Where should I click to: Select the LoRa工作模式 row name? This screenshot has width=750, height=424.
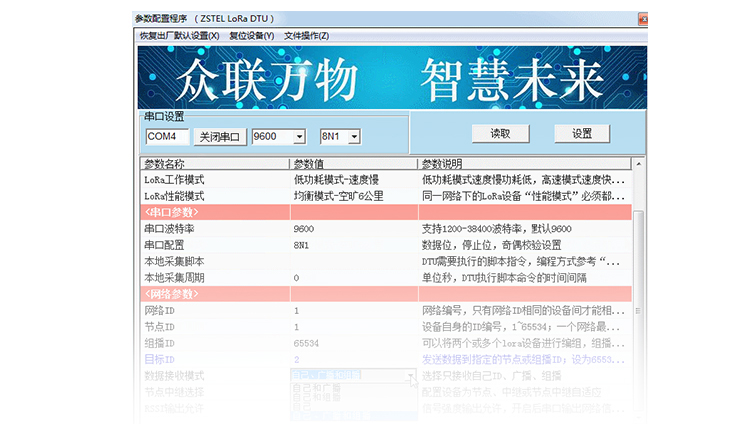[174, 180]
